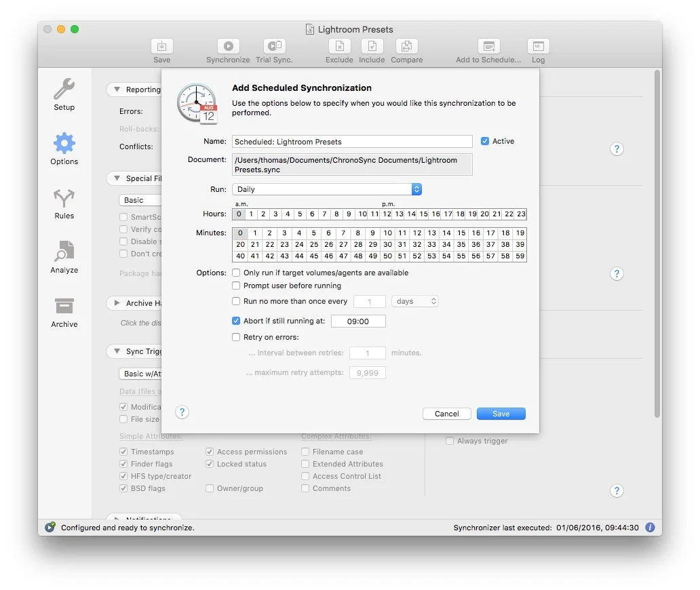Enable Run no more than once every
The image size is (700, 590).
(x=236, y=301)
